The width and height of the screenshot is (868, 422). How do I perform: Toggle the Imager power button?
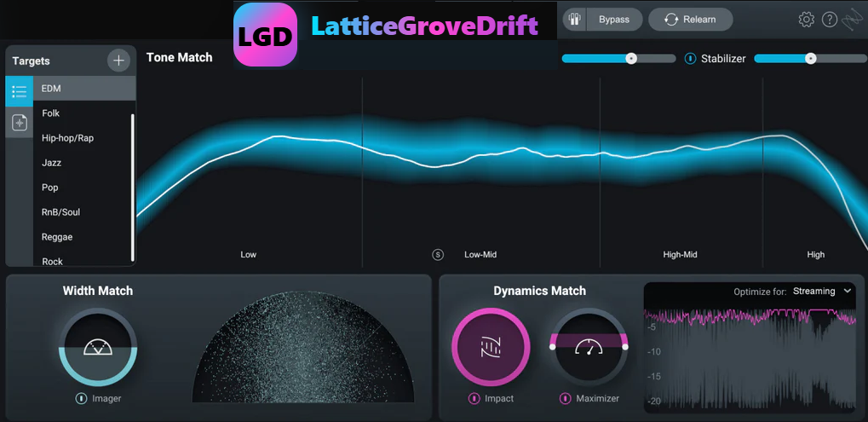pos(82,398)
